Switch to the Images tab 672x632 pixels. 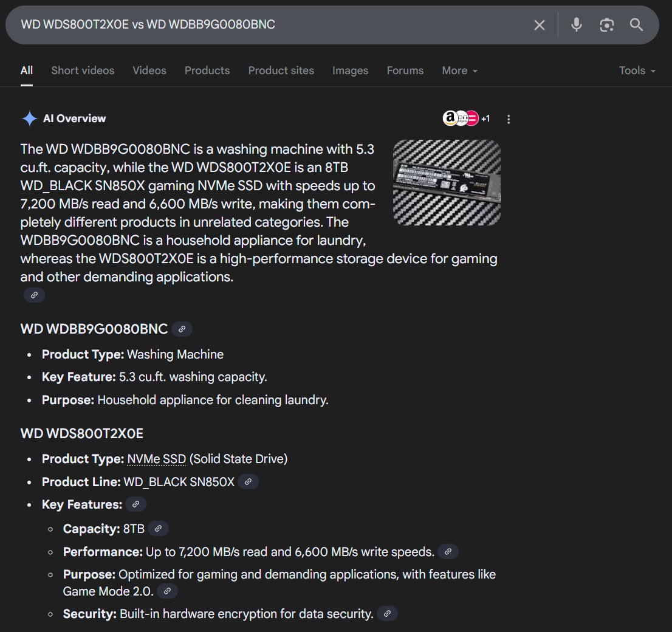(350, 70)
